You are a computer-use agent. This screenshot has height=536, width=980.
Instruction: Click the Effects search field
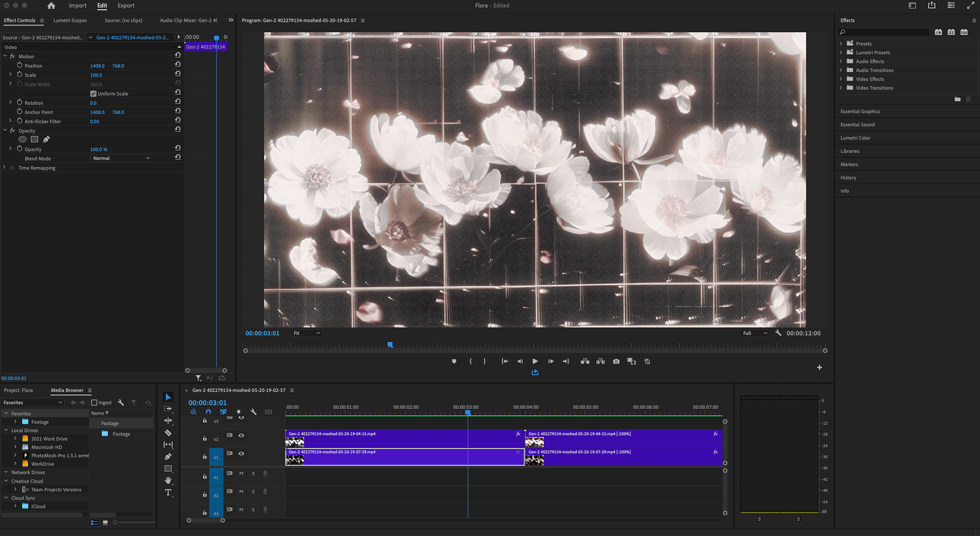click(x=884, y=32)
